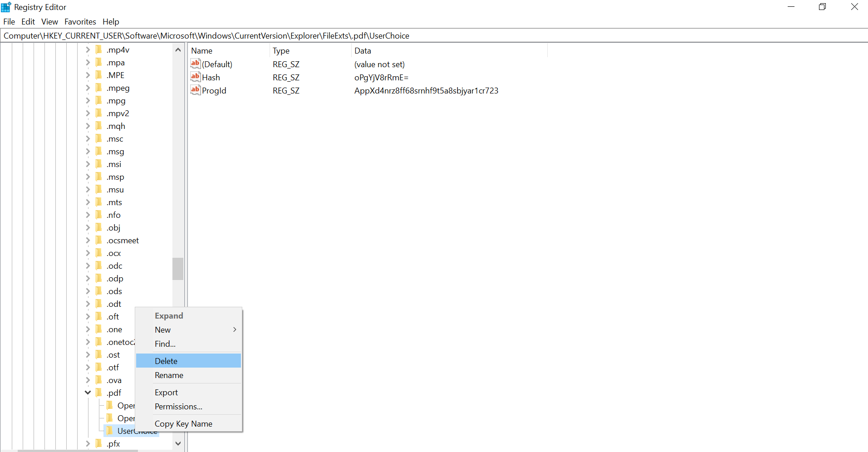868x452 pixels.
Task: Click the Registry Editor app icon
Action: pyautogui.click(x=6, y=7)
